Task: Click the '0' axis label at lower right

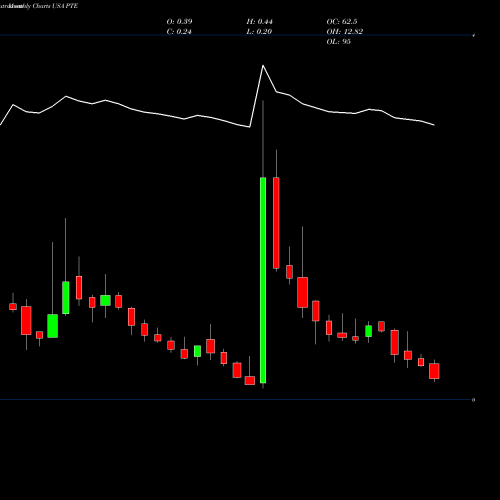Action: point(473,400)
